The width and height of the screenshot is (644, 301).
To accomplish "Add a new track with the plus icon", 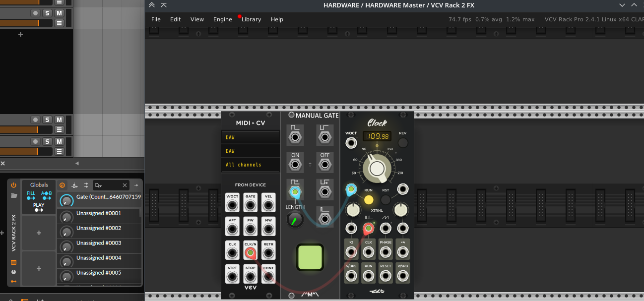I will click(20, 35).
